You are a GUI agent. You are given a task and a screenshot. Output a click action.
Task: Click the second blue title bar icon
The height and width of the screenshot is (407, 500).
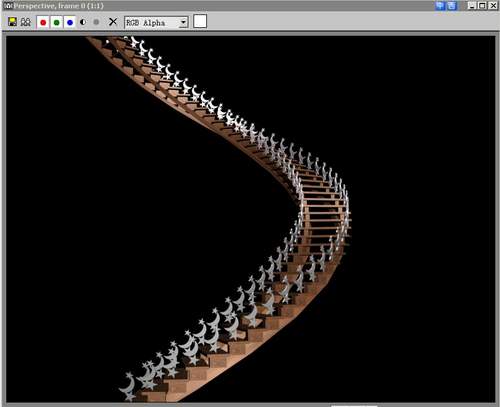coord(451,6)
